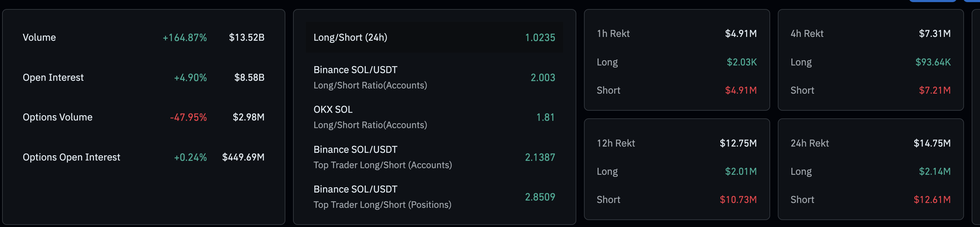This screenshot has height=227, width=980.
Task: Click the 24h Rekt card title
Action: click(809, 143)
